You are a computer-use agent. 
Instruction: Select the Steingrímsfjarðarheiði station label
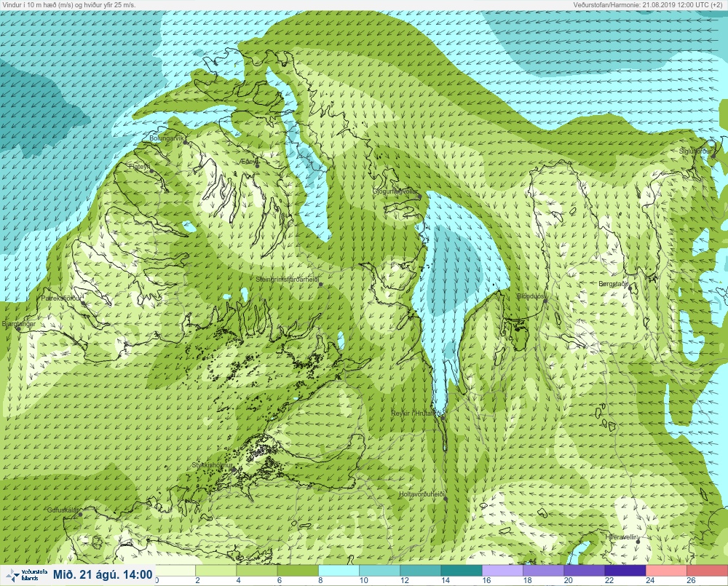coord(288,280)
